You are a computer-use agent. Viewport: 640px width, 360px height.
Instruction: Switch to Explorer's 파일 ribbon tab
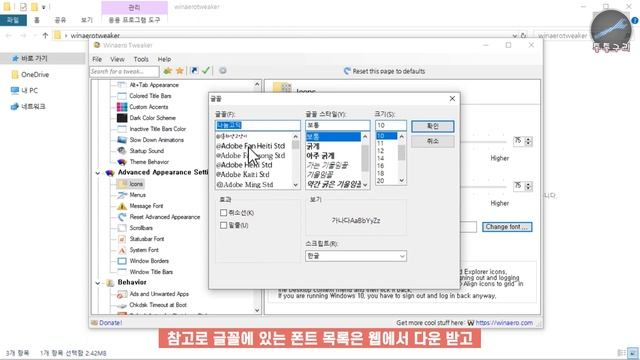(x=13, y=20)
